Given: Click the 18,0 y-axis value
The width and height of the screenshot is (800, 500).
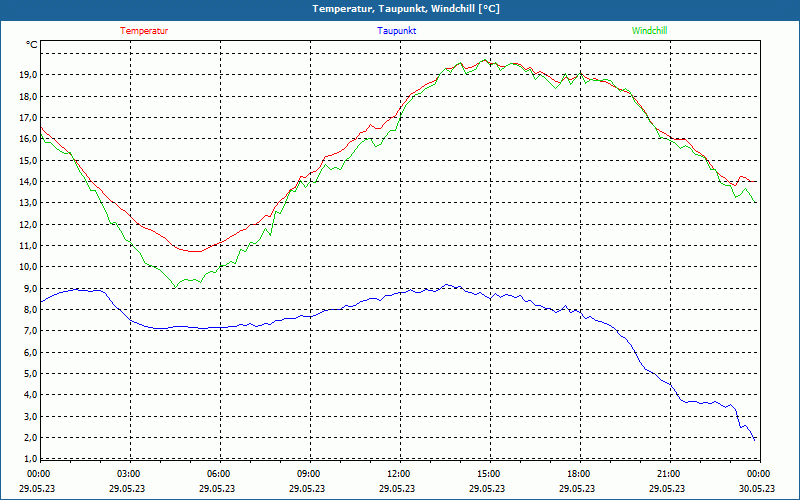Looking at the screenshot, I should click(x=28, y=96).
